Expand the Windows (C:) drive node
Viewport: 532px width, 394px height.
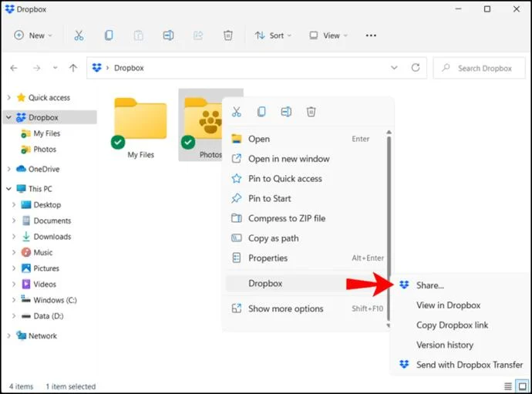[14, 300]
